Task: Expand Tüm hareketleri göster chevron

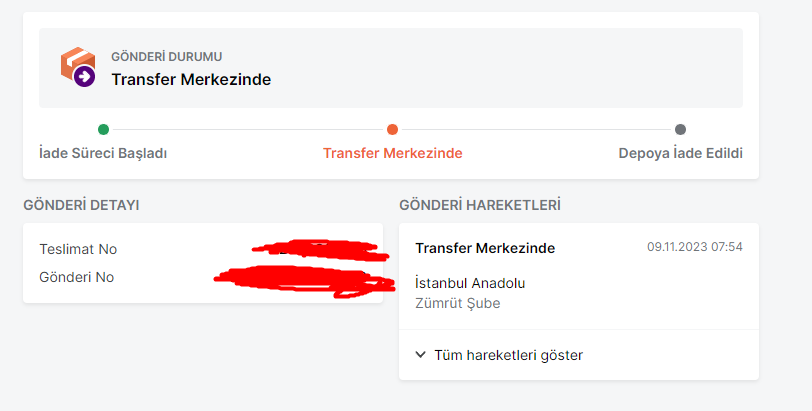Action: click(x=421, y=355)
